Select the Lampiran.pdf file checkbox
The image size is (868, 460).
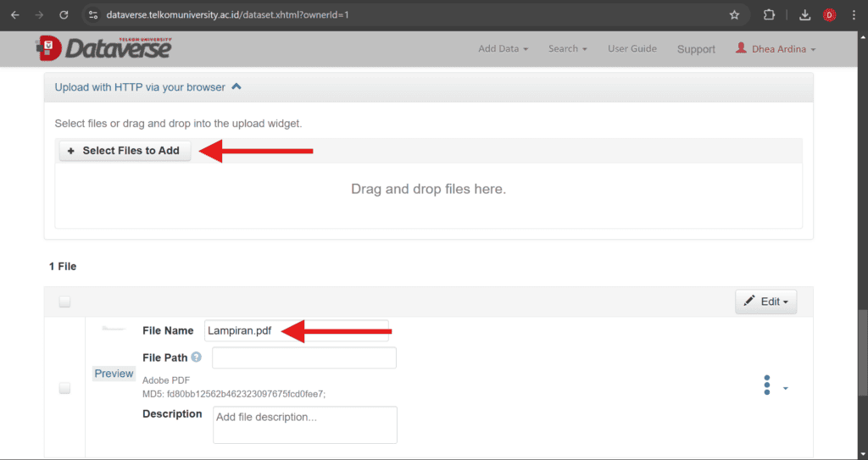tap(64, 389)
